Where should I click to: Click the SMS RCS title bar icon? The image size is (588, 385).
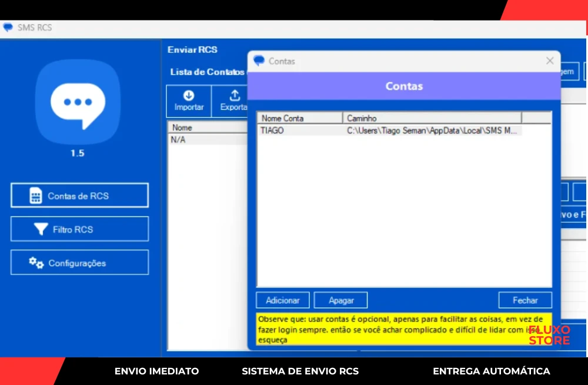pos(8,28)
